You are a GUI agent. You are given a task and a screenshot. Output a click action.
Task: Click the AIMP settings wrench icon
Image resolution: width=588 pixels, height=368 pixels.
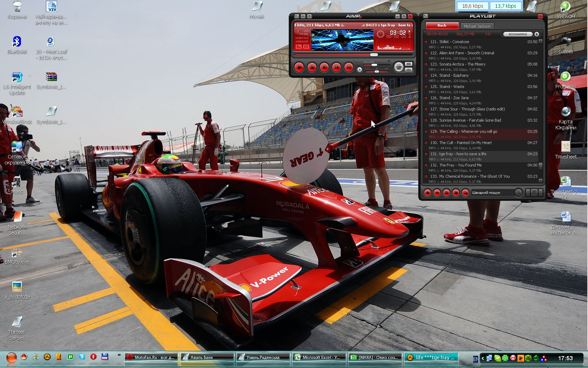pos(303,16)
